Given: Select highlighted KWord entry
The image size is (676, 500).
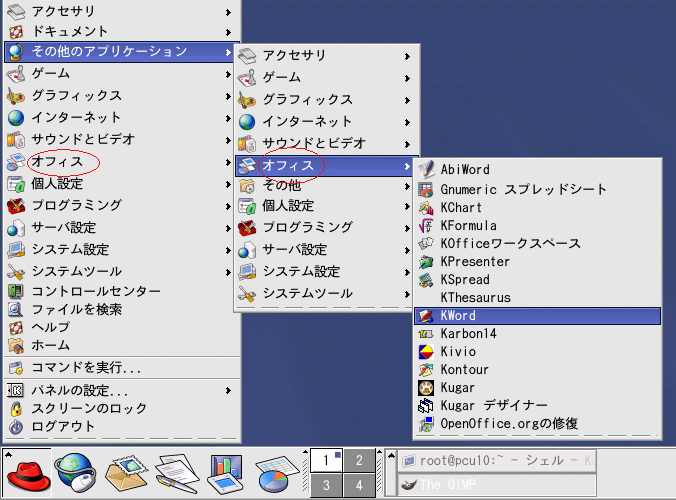Looking at the screenshot, I should coord(537,316).
